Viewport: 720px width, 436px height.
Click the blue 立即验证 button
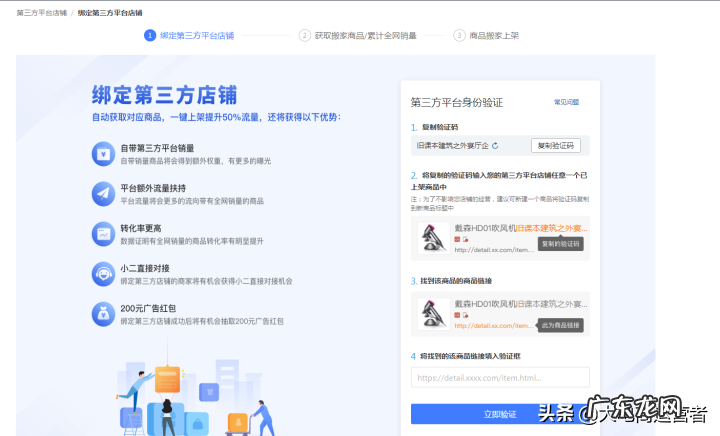500,414
